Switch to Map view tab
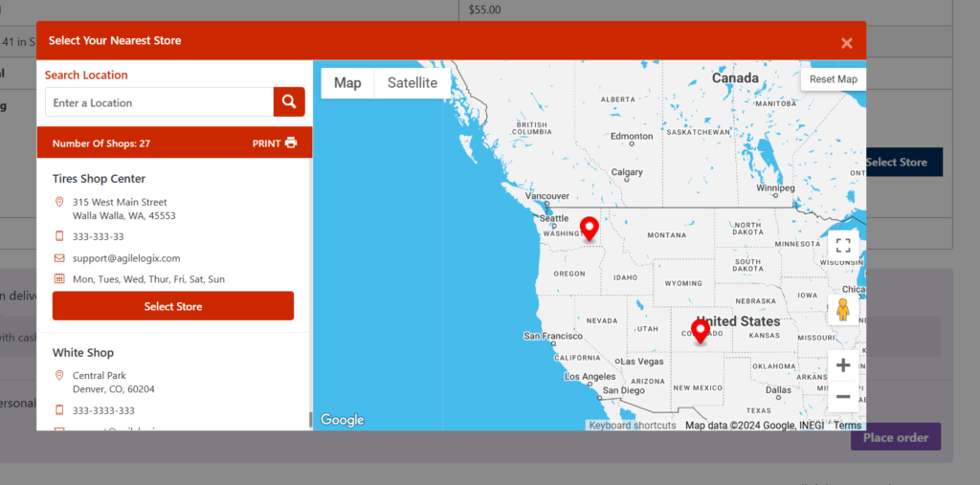The image size is (980, 485). tap(347, 83)
